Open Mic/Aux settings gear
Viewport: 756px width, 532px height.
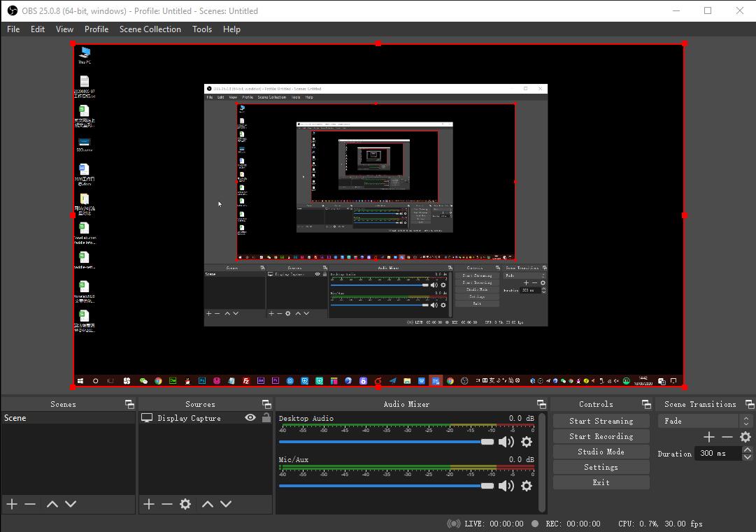[x=527, y=486]
